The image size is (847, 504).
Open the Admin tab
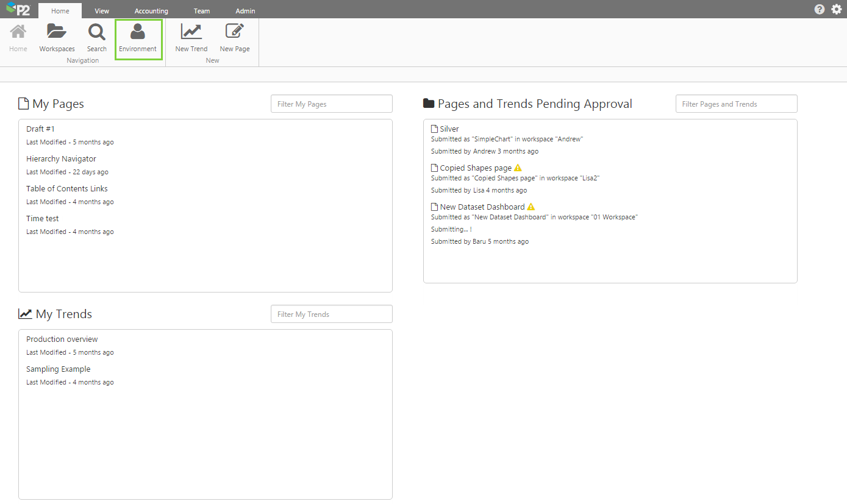click(245, 11)
